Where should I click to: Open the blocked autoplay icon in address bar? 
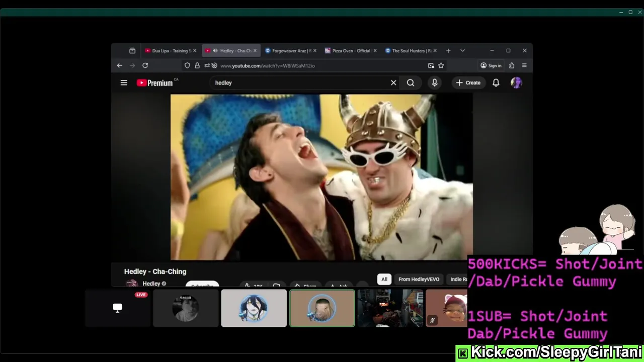click(214, 65)
